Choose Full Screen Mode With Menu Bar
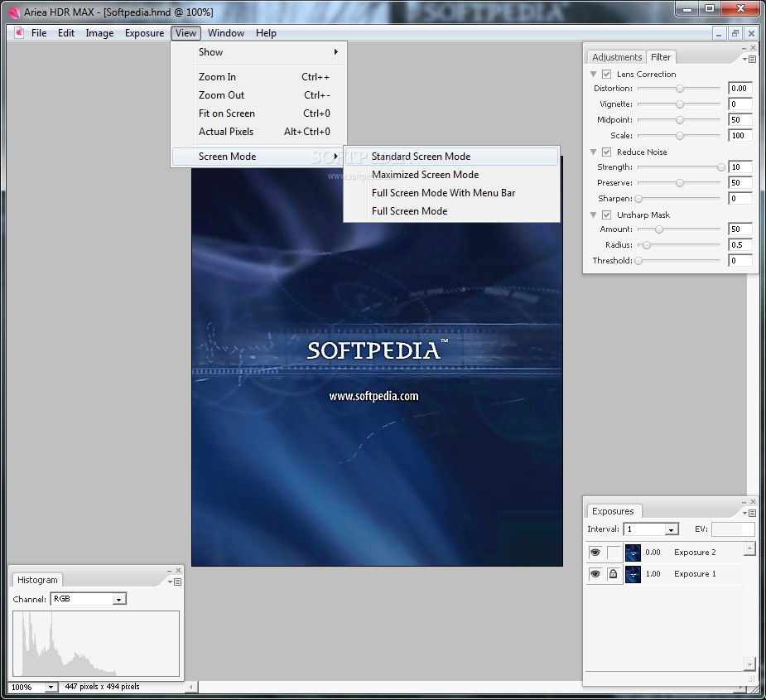Viewport: 766px width, 700px height. click(451, 193)
